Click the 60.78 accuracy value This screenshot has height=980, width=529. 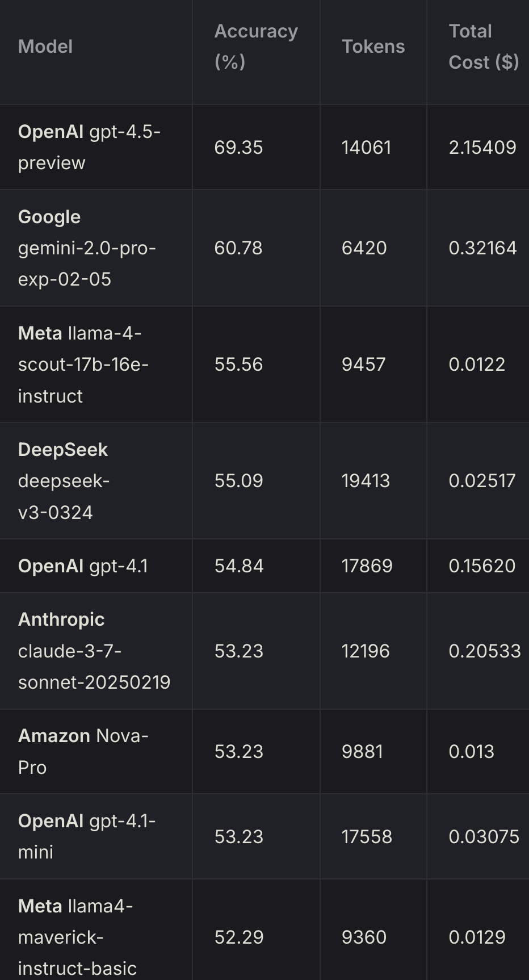(238, 248)
